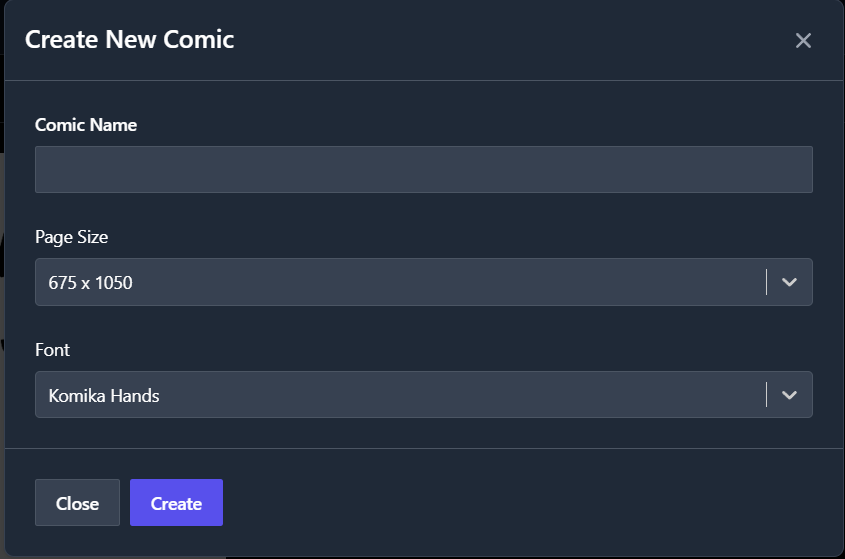
Task: Click the Comic Name label
Action: click(86, 125)
